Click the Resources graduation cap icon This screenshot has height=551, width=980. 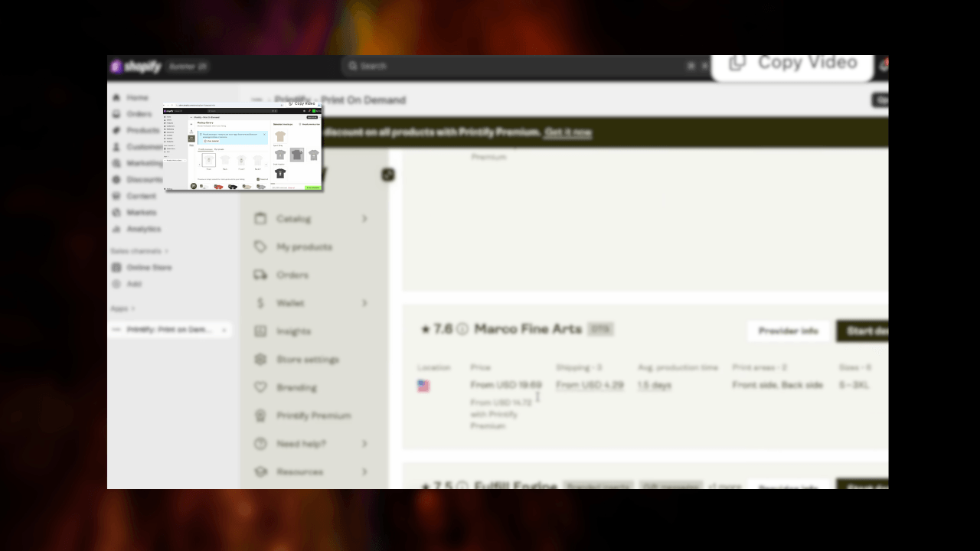click(x=260, y=471)
